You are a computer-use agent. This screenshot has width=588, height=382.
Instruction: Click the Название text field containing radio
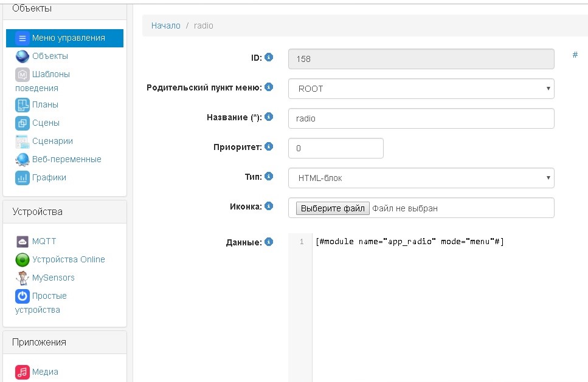pyautogui.click(x=421, y=118)
